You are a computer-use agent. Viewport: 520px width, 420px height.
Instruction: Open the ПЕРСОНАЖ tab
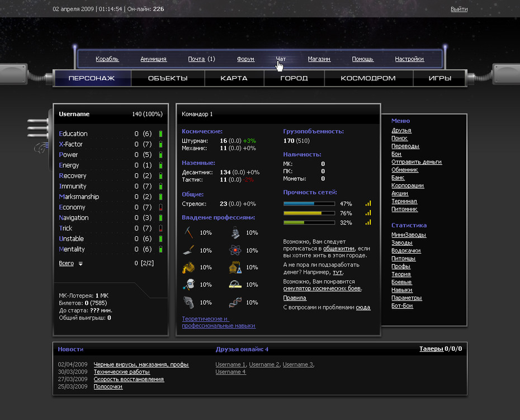tap(92, 78)
